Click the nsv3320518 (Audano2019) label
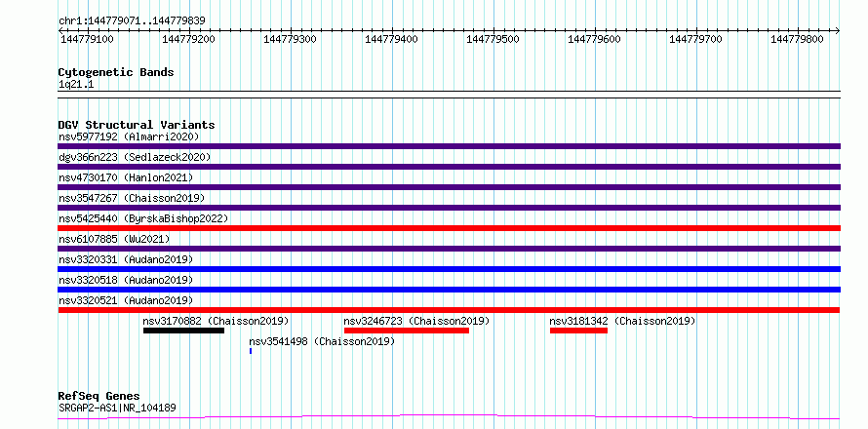 (x=126, y=280)
